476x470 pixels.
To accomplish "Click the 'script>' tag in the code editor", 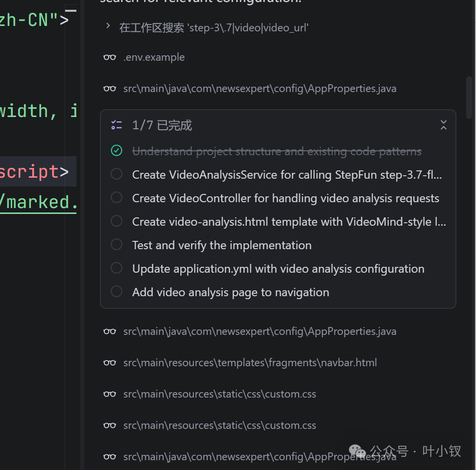I will pos(34,172).
